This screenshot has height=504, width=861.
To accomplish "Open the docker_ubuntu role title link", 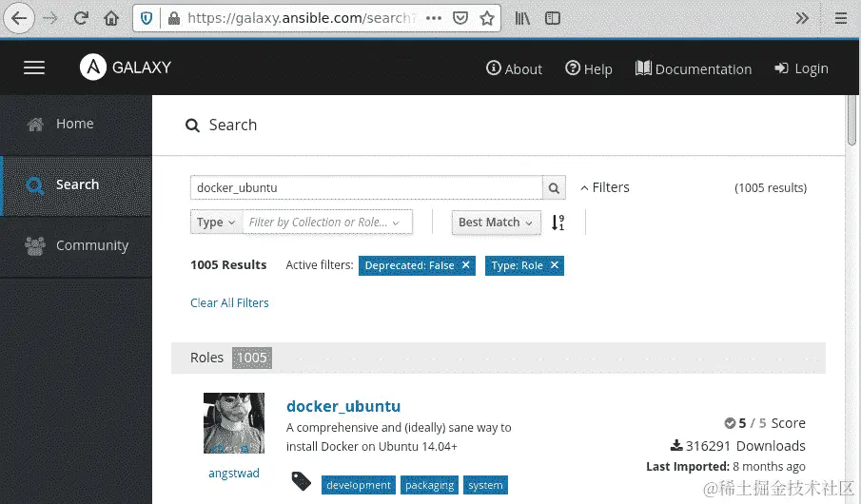I will [343, 406].
